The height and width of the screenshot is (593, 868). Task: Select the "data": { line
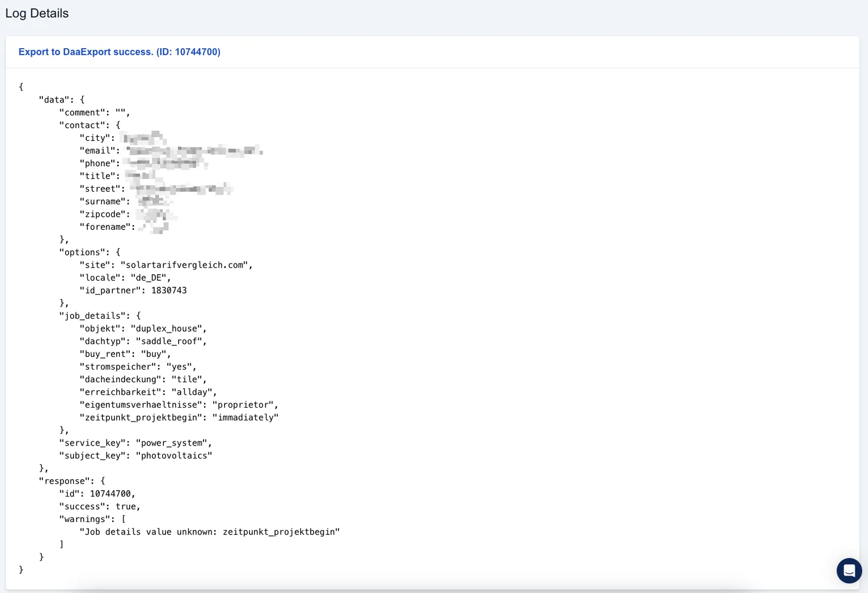62,100
